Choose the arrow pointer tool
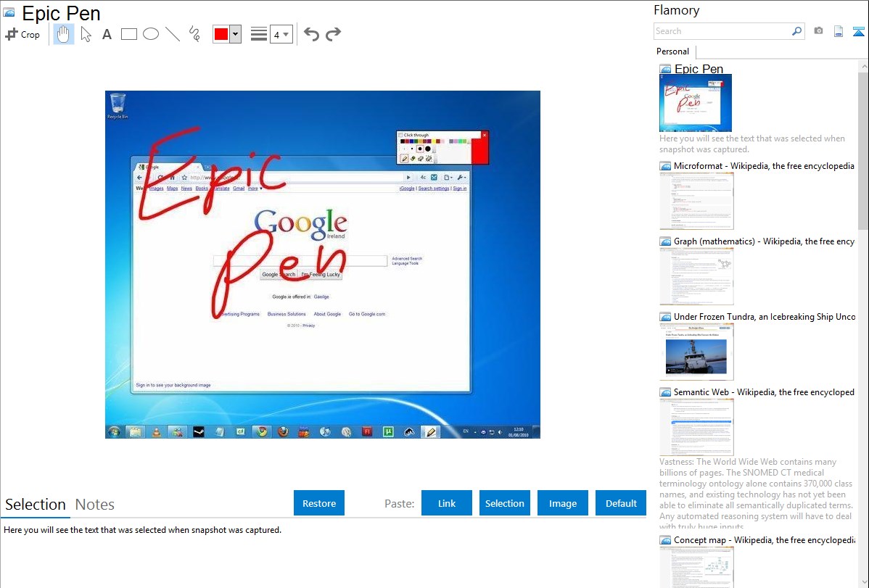 (86, 34)
